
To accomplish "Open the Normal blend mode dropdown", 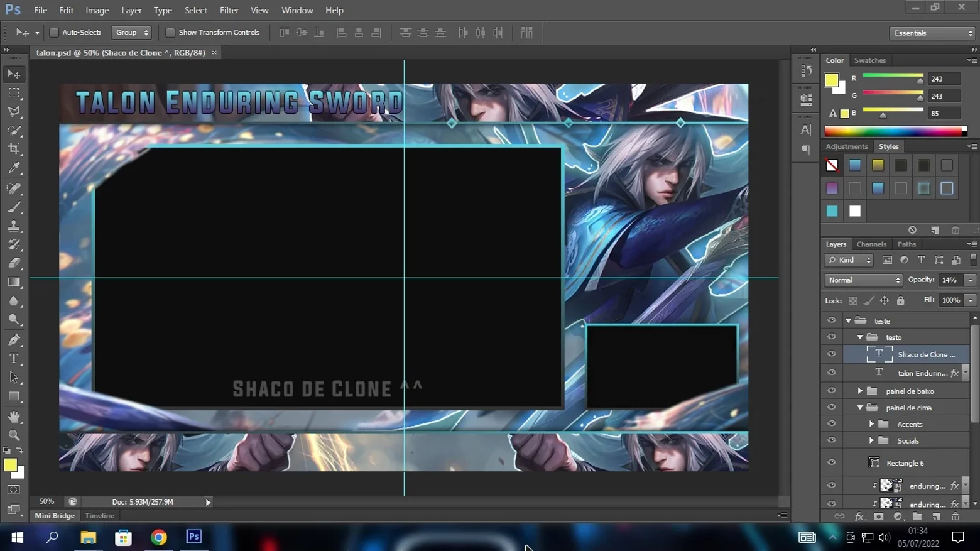I will (x=863, y=280).
